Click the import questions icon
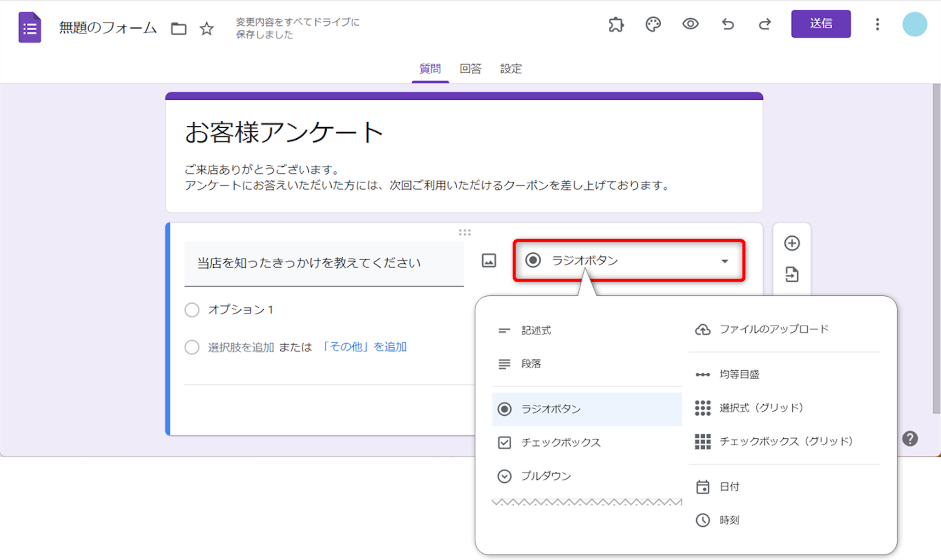The image size is (941, 560). coord(792,274)
